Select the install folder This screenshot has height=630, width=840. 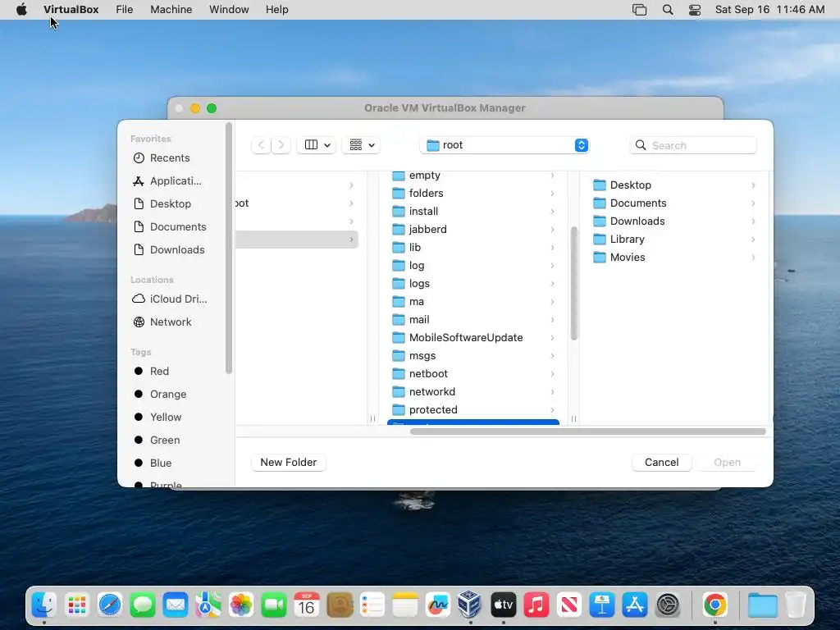pos(473,212)
